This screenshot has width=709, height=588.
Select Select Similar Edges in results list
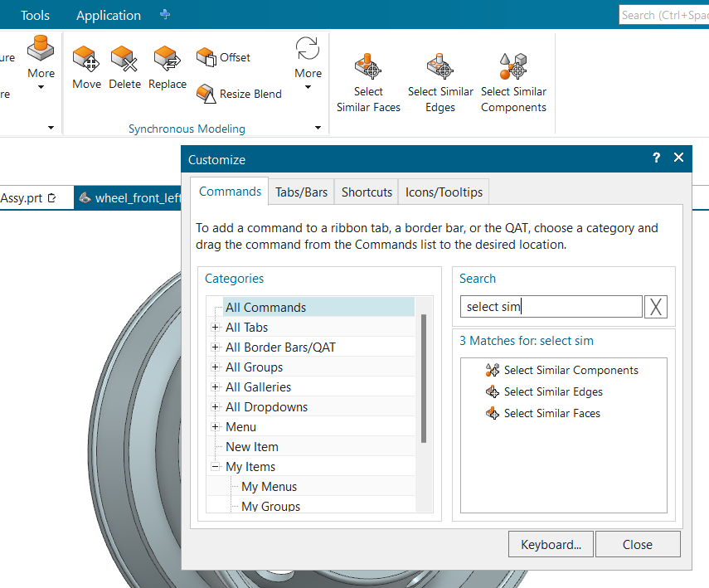click(552, 391)
